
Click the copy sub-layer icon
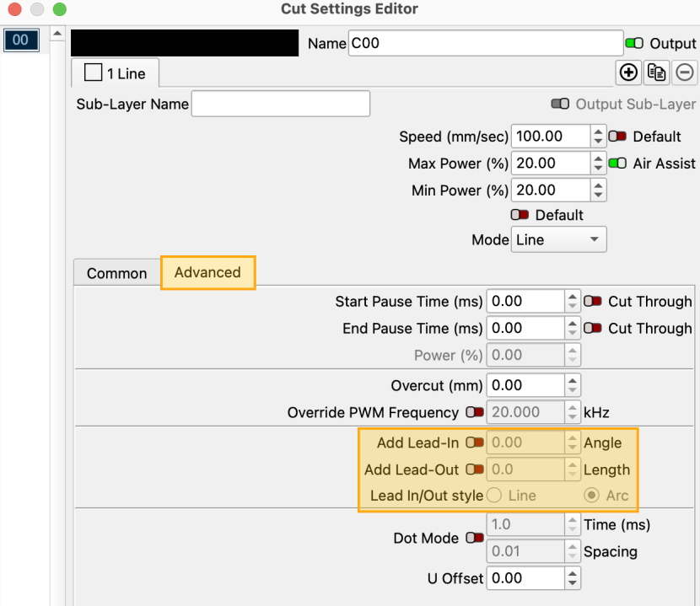click(x=657, y=73)
